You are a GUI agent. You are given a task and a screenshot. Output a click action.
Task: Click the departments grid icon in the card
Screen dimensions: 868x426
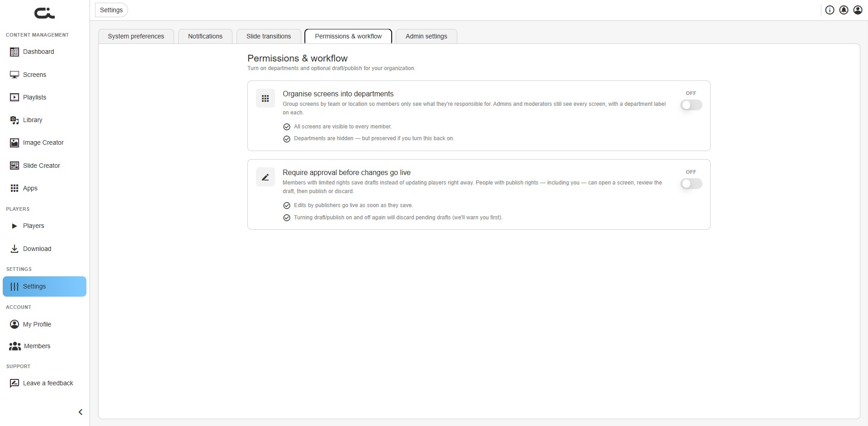point(266,98)
